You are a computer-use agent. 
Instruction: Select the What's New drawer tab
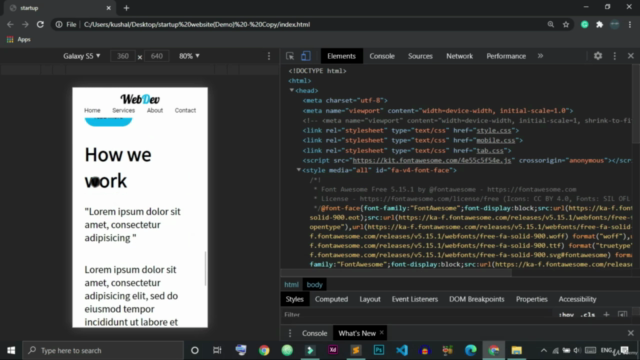357,333
